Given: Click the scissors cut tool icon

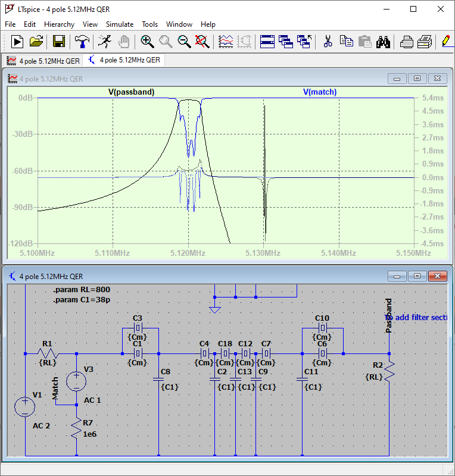Looking at the screenshot, I should point(327,41).
